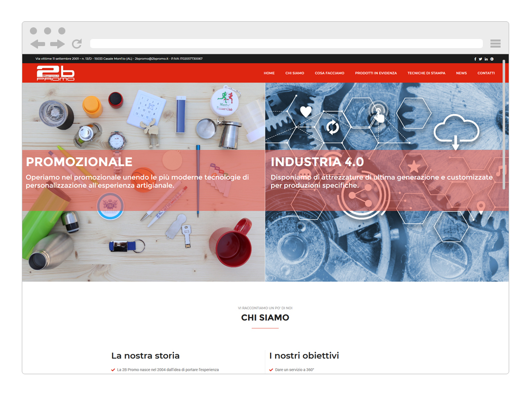
Task: Click the browser forward arrow
Action: (57, 44)
